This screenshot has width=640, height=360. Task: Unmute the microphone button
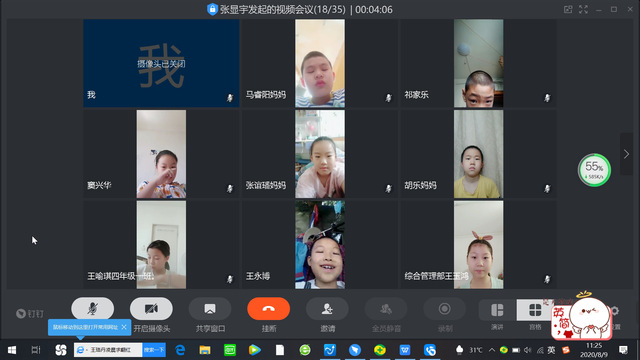tap(93, 309)
